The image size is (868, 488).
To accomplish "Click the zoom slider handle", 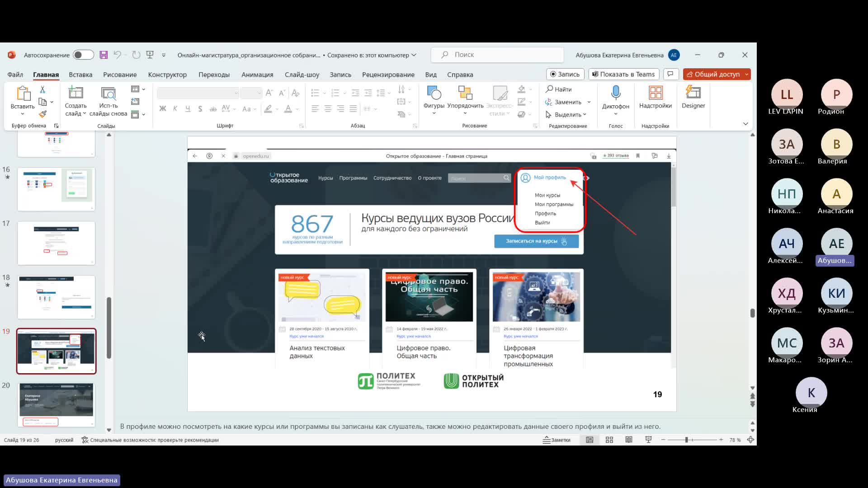I will (686, 440).
